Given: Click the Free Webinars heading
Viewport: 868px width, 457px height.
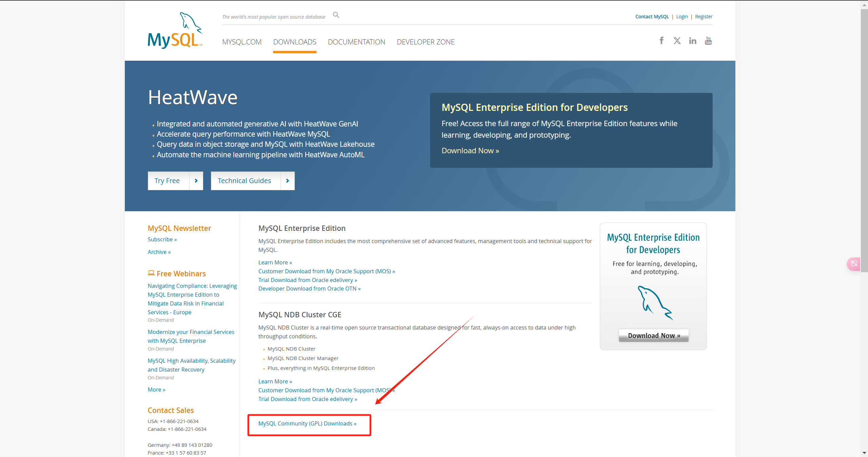Looking at the screenshot, I should tap(181, 274).
